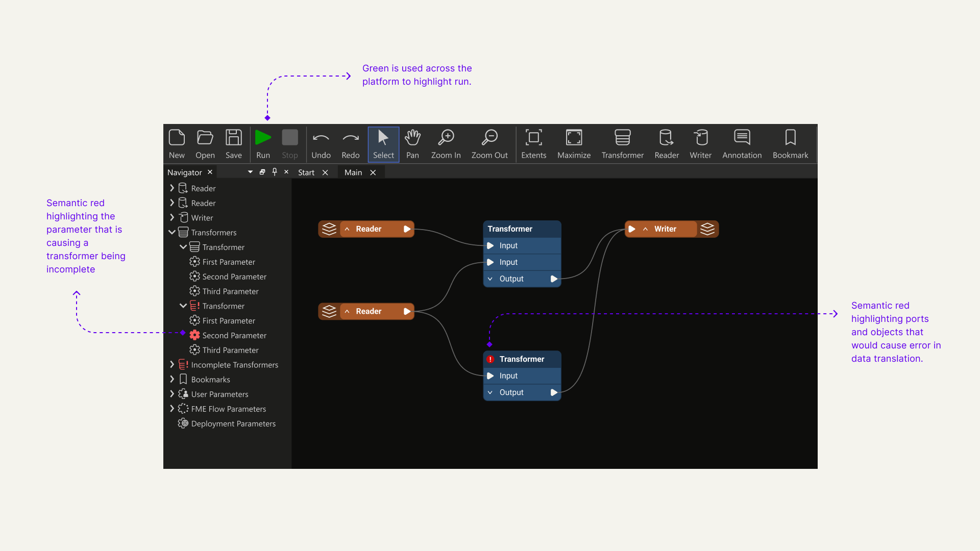The image size is (980, 551).
Task: Add an Annotation from toolbar
Action: pos(742,143)
